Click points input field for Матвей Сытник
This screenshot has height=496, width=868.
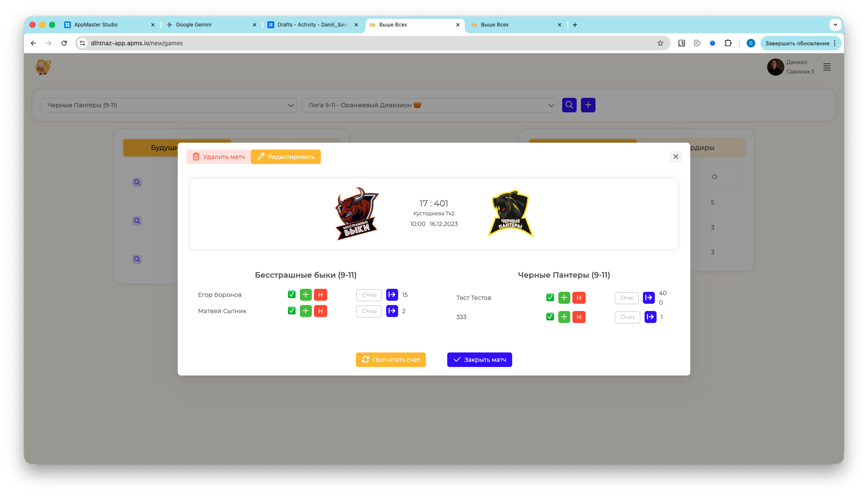(369, 311)
